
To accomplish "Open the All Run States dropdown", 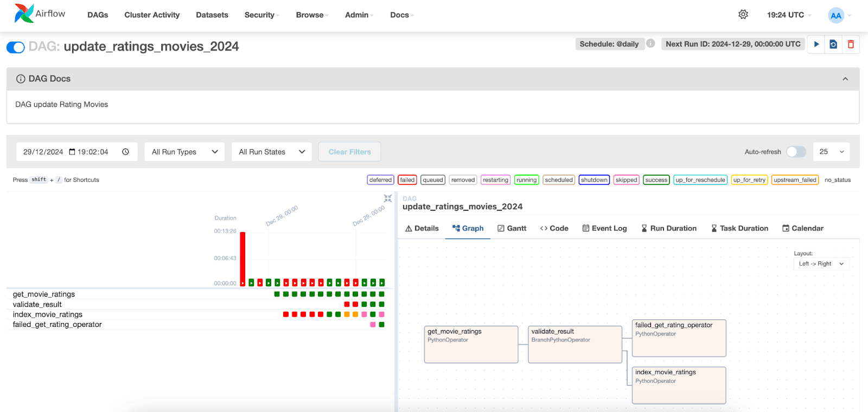I will click(272, 152).
